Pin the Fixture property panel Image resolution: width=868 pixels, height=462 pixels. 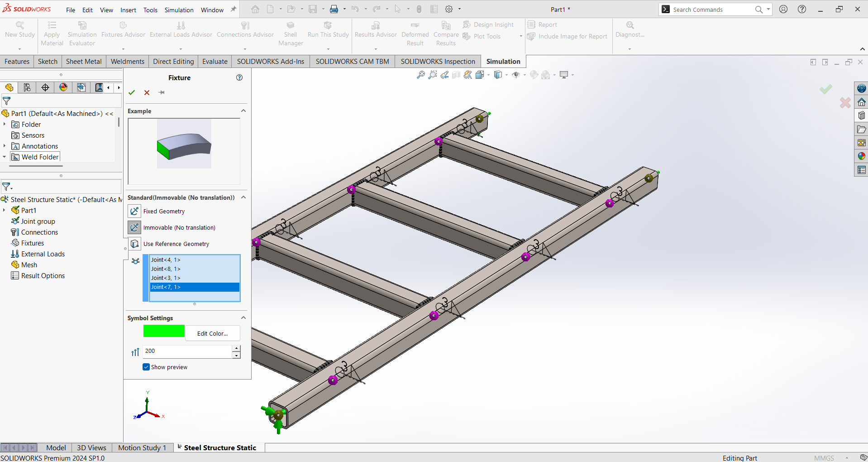pos(162,92)
